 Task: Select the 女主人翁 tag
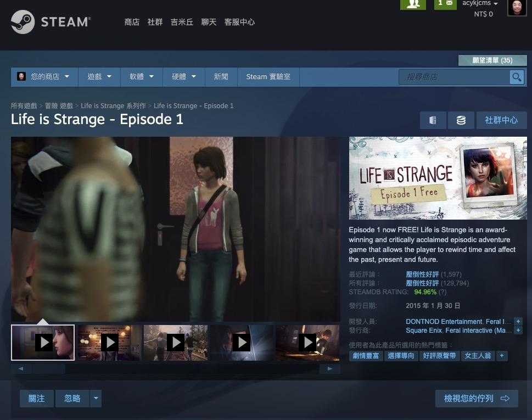pos(478,356)
